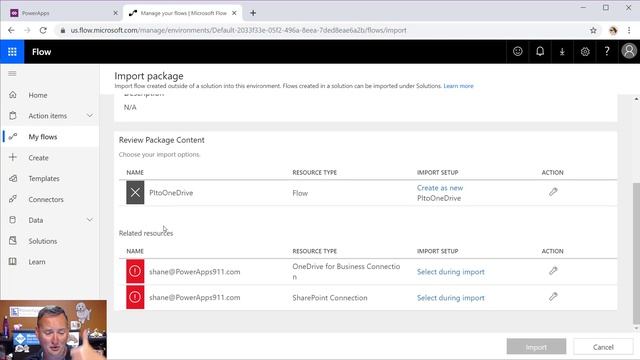This screenshot has height=360, width=640.
Task: Open the user account avatar
Action: coord(629,51)
